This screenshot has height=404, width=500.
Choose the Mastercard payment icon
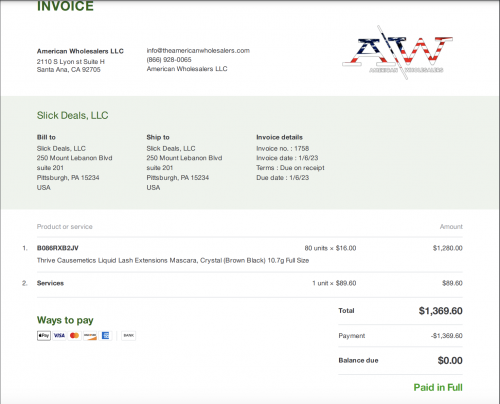(75, 335)
